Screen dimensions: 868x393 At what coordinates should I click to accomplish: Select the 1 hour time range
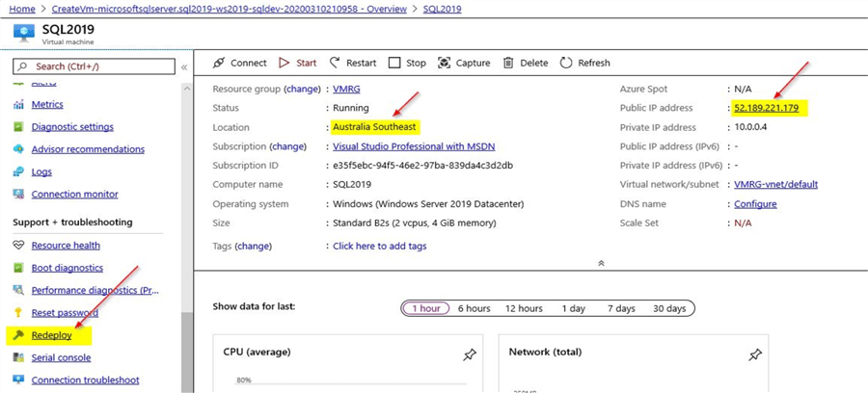(x=426, y=308)
